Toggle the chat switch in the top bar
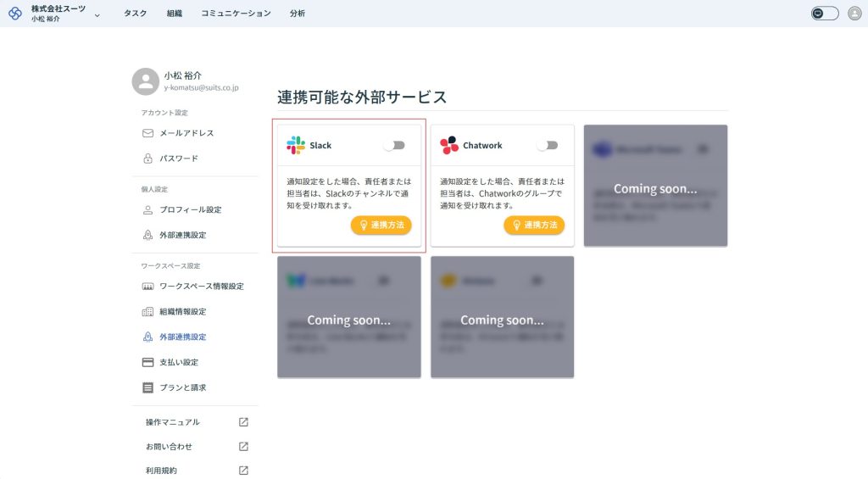This screenshot has height=479, width=868. tap(824, 14)
